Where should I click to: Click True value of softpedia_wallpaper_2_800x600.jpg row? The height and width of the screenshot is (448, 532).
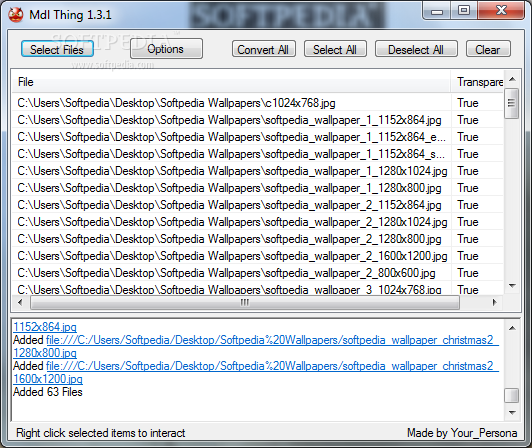[x=468, y=273]
